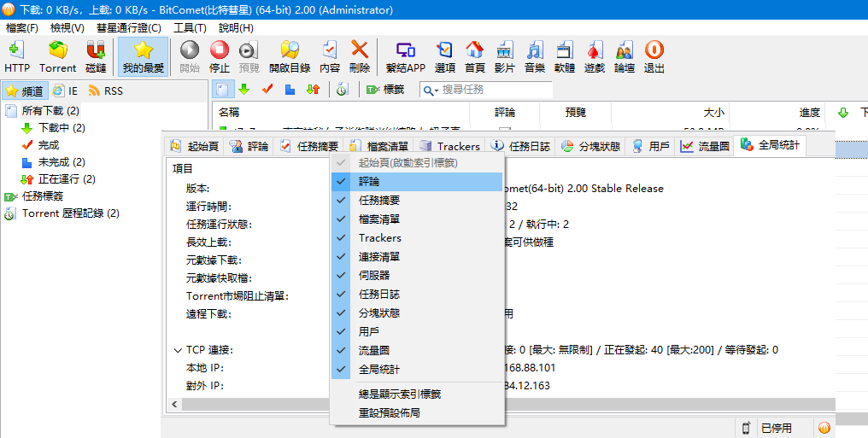
Task: Filter downloading tasks with green arrow icon
Action: 243,89
